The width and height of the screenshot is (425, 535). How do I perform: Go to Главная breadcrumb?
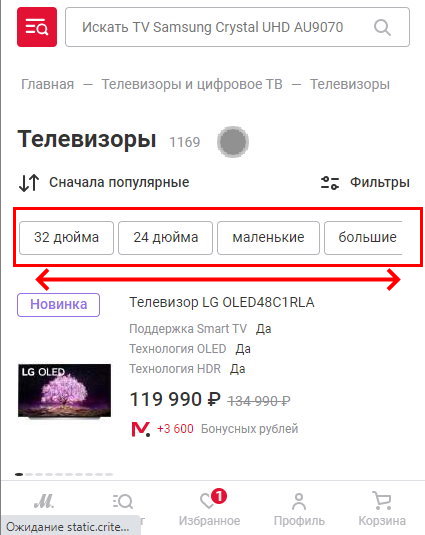(47, 84)
